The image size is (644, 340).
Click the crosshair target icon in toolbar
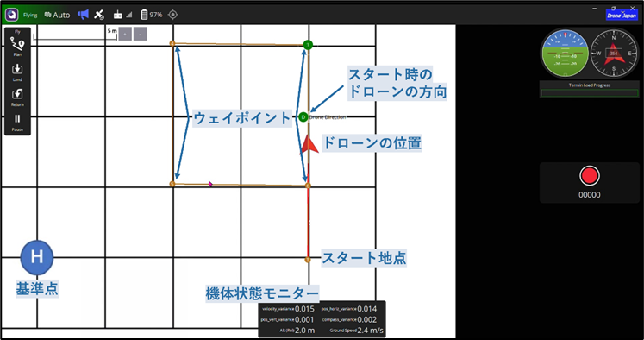(173, 15)
